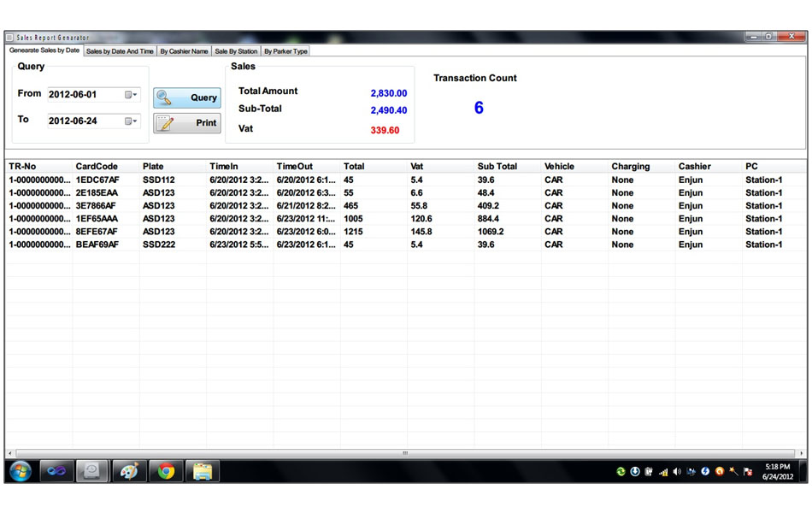The width and height of the screenshot is (812, 513).
Task: Click the blue infinity taskbar icon
Action: click(56, 471)
